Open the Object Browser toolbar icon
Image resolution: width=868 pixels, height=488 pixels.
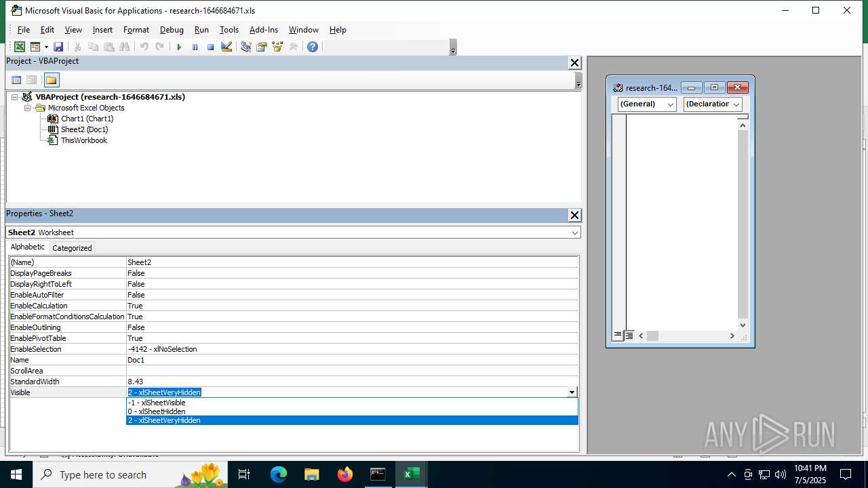pos(277,47)
